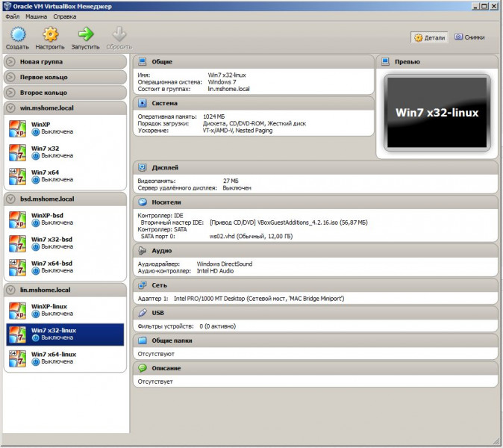Open settings with the Настроить gear icon
This screenshot has width=503, height=448.
50,34
